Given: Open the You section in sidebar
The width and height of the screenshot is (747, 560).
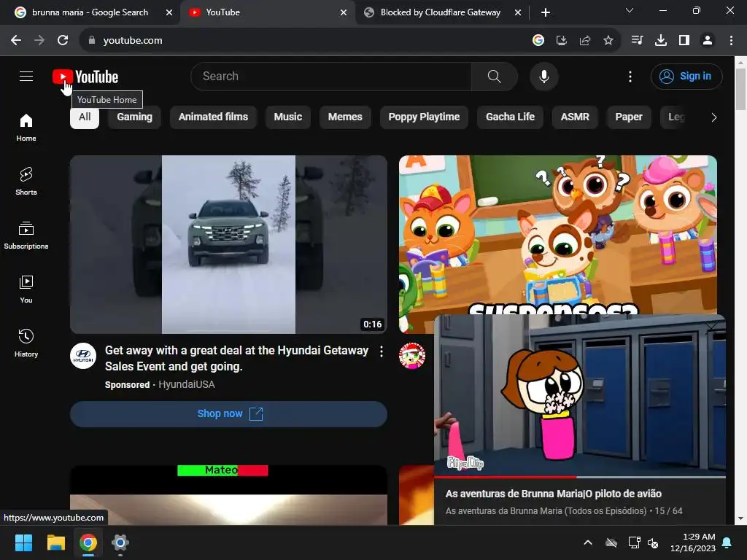Looking at the screenshot, I should point(26,289).
